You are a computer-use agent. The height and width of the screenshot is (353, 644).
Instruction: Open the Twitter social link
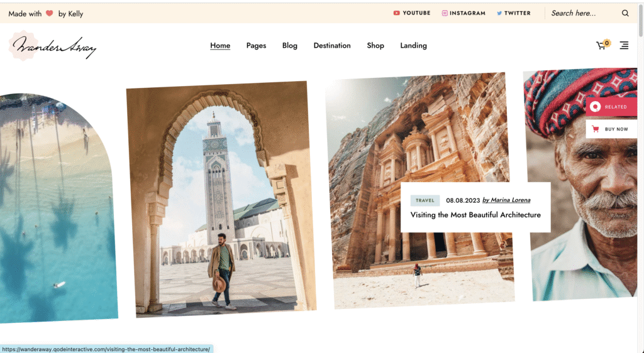tap(514, 13)
